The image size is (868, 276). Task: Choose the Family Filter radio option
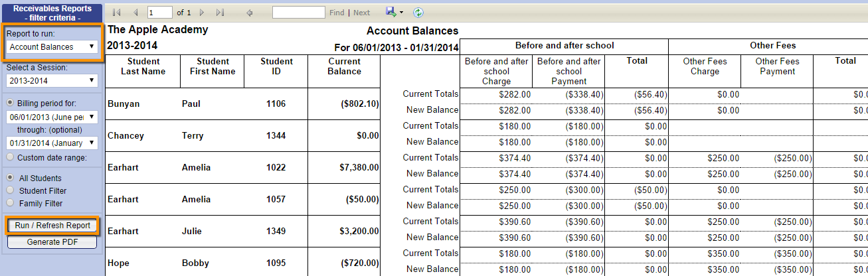[10, 203]
